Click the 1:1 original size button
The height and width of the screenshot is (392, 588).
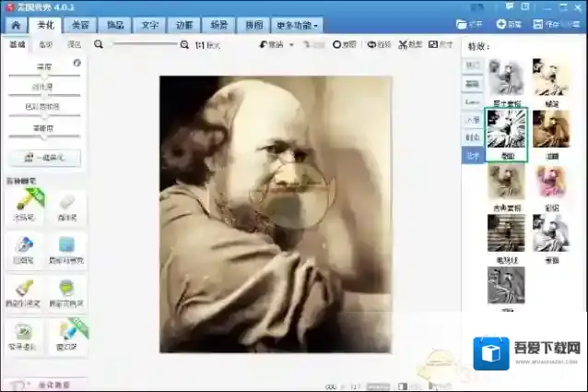(x=207, y=45)
